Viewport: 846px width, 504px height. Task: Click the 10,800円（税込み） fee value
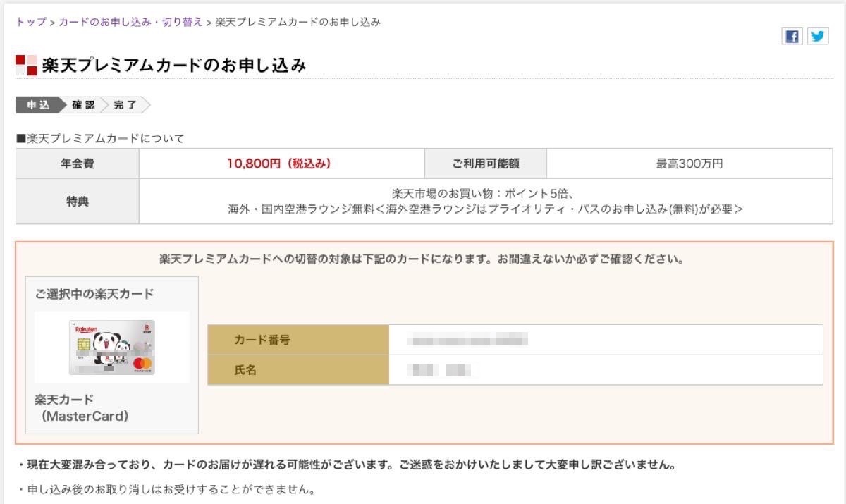coord(278,164)
